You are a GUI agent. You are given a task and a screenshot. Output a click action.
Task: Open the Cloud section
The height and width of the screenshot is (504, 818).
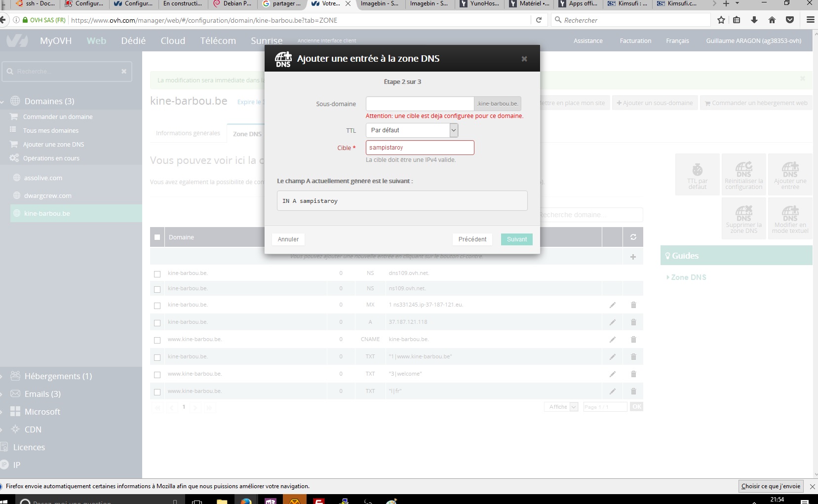[x=173, y=41]
